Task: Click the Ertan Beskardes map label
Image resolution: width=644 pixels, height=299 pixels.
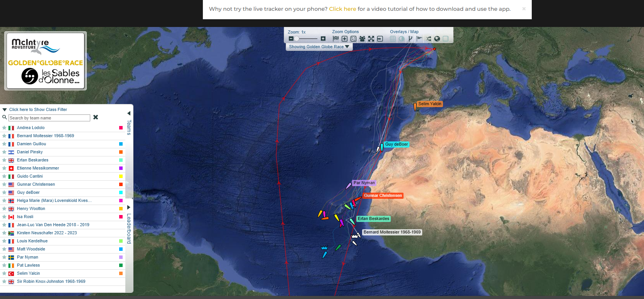Action: tap(373, 218)
